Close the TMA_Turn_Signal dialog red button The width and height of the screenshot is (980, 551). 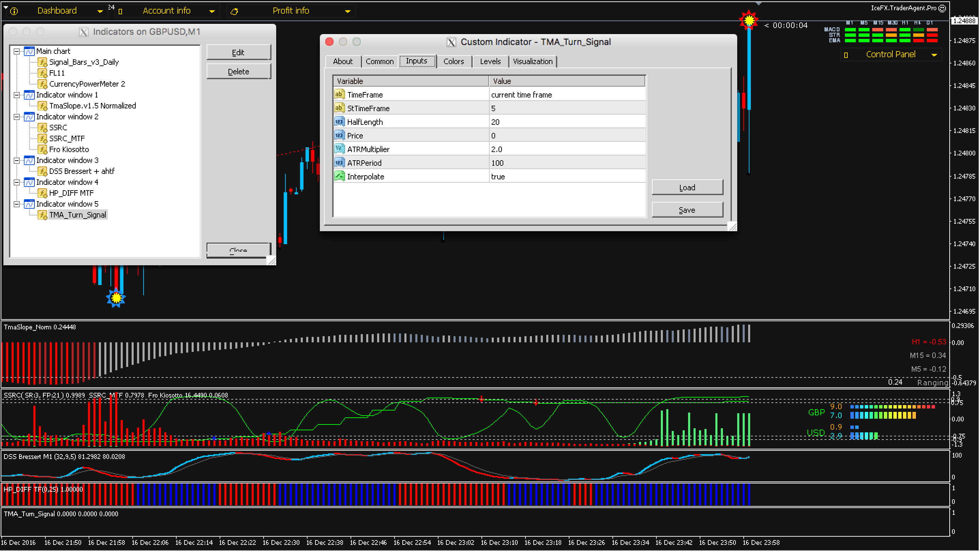329,42
